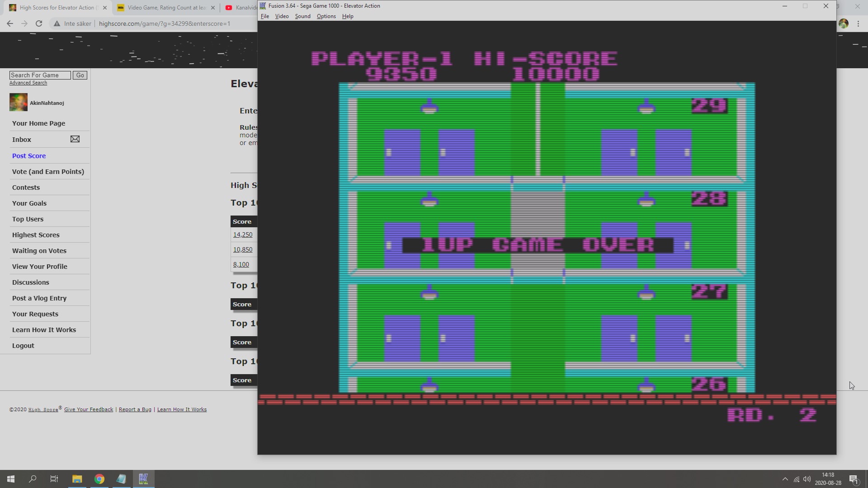Open Post Score page
This screenshot has width=868, height=488.
(29, 156)
